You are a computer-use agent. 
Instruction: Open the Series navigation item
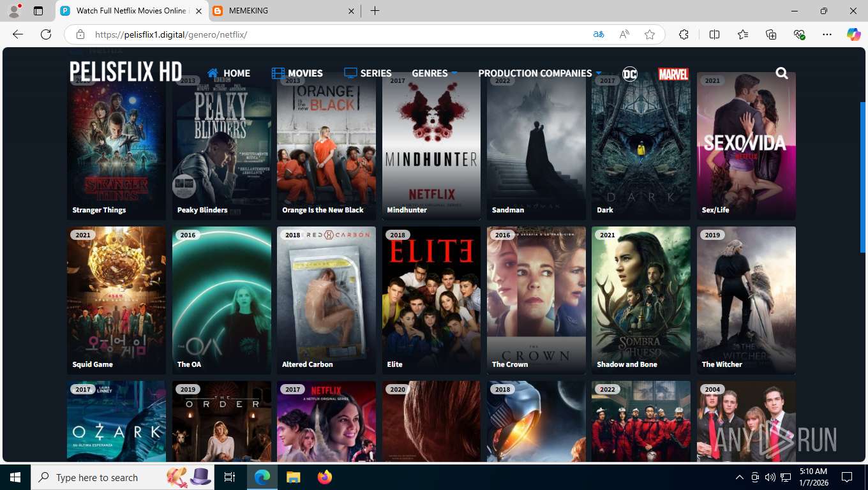tap(368, 73)
